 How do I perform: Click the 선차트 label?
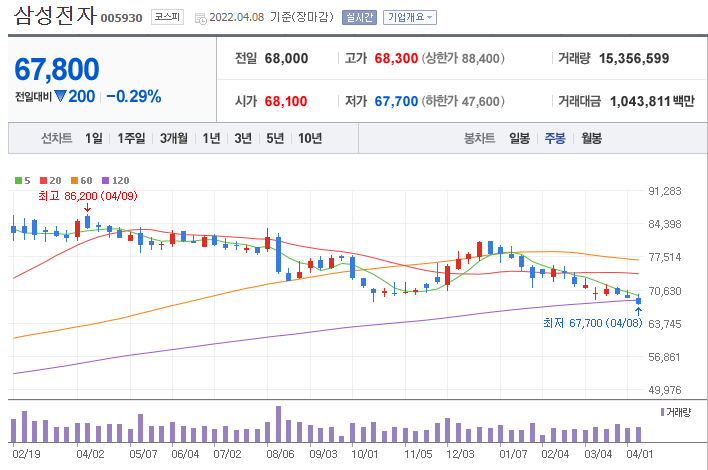tap(57, 138)
